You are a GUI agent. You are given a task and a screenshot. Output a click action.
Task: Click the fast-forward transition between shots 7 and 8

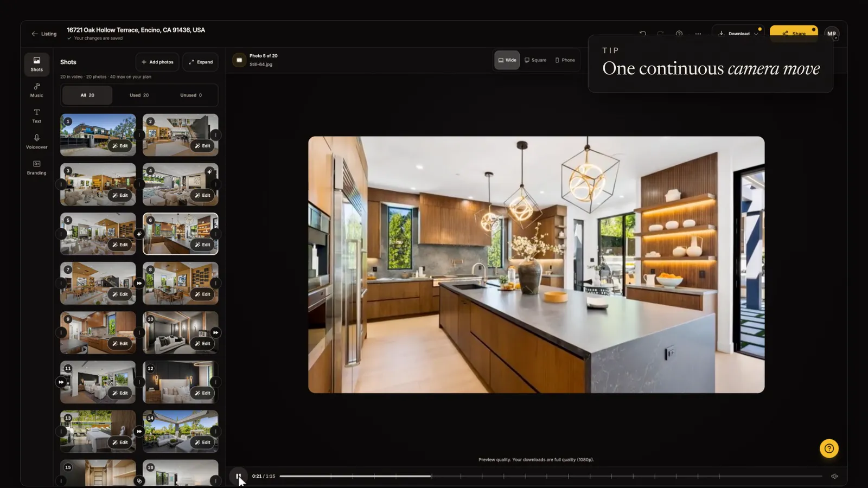[x=139, y=283]
